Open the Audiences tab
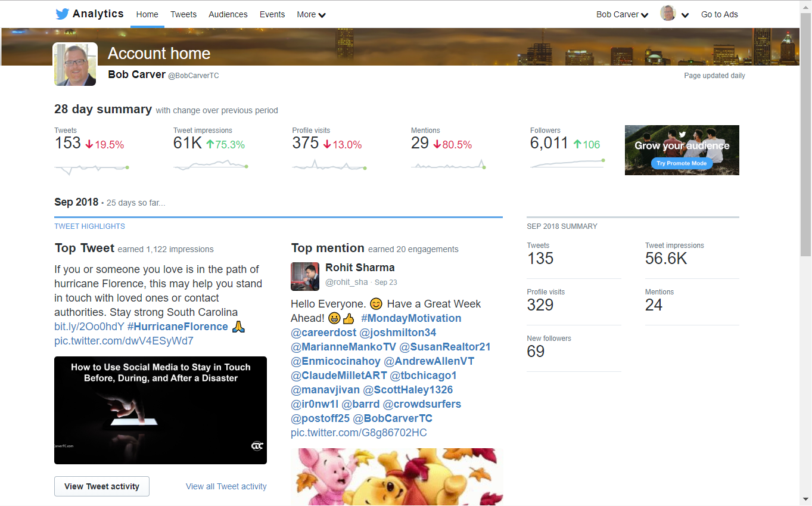 228,14
